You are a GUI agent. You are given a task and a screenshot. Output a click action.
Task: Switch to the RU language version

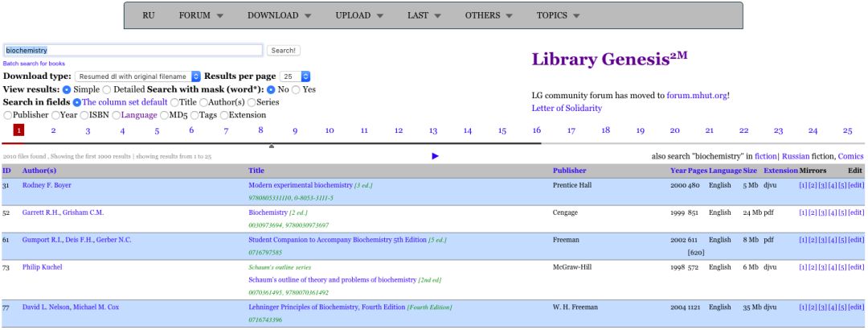149,15
